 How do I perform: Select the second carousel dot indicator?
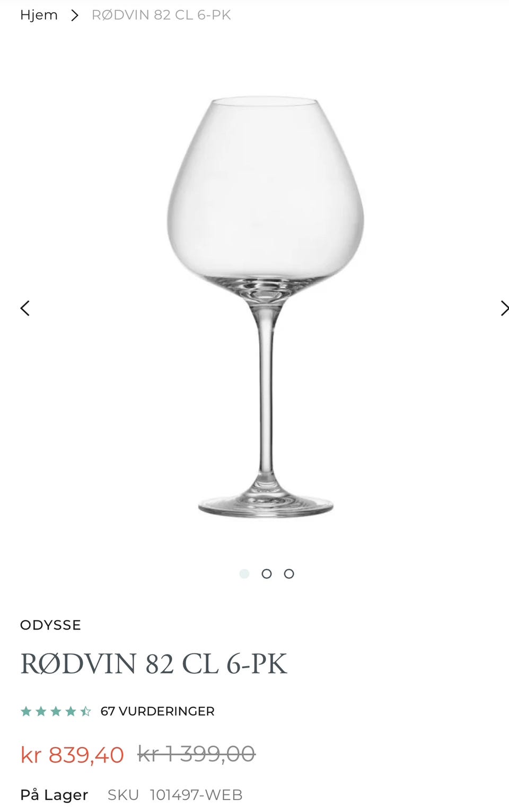point(267,574)
